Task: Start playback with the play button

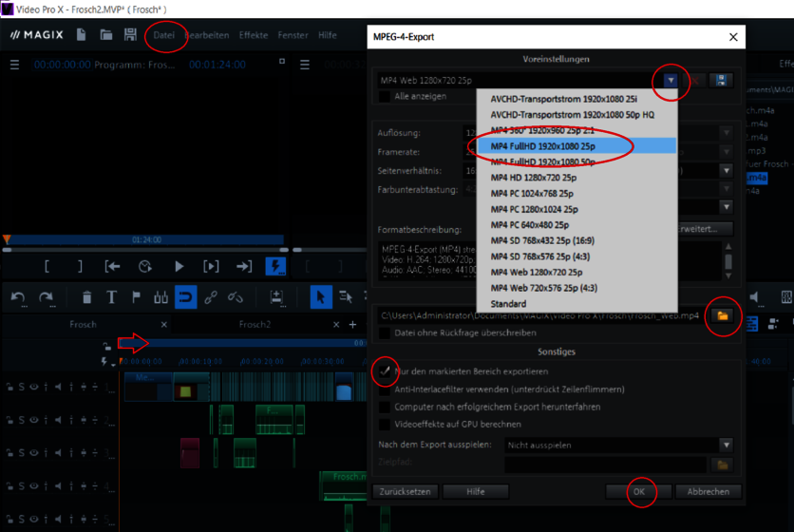Action: tap(179, 267)
